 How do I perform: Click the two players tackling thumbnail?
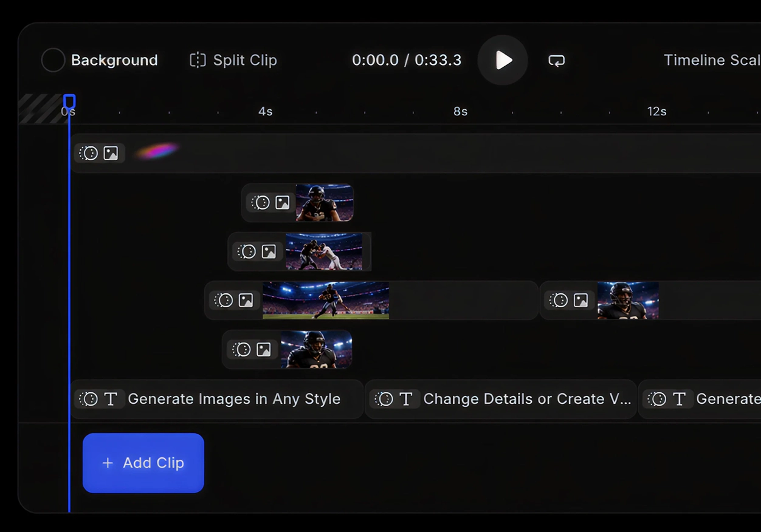[324, 251]
